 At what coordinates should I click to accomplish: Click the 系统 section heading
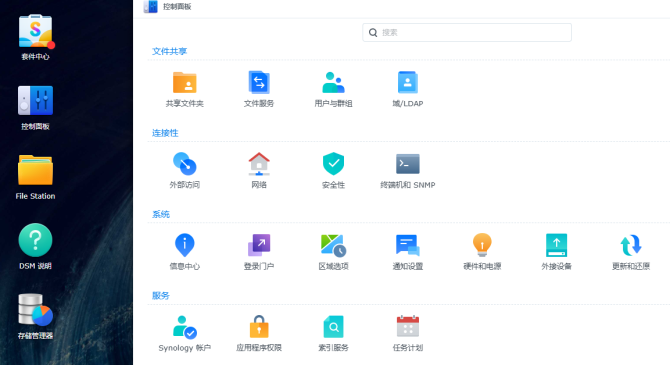tap(161, 214)
